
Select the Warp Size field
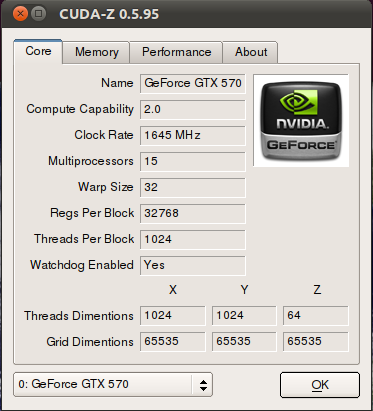193,187
